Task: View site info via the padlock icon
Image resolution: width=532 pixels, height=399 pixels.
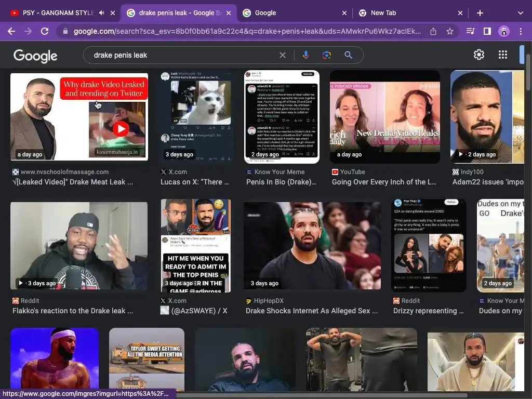Action: pyautogui.click(x=65, y=31)
